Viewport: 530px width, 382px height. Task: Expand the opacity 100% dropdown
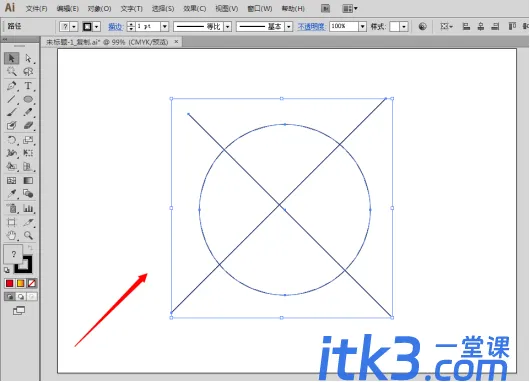point(363,26)
